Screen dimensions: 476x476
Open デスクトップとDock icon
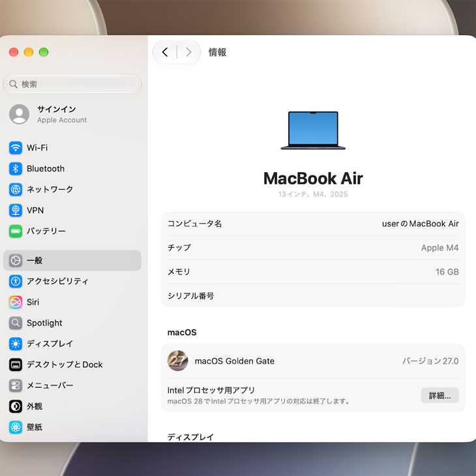click(16, 364)
